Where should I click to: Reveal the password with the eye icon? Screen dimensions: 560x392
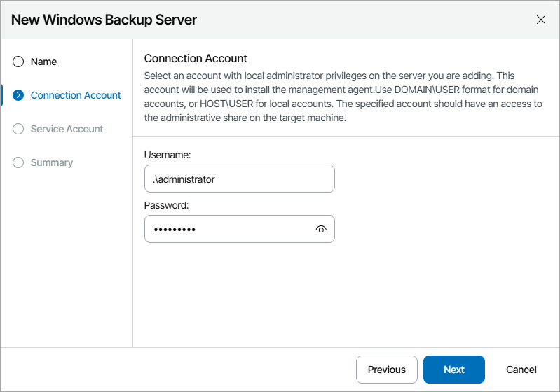(x=322, y=229)
